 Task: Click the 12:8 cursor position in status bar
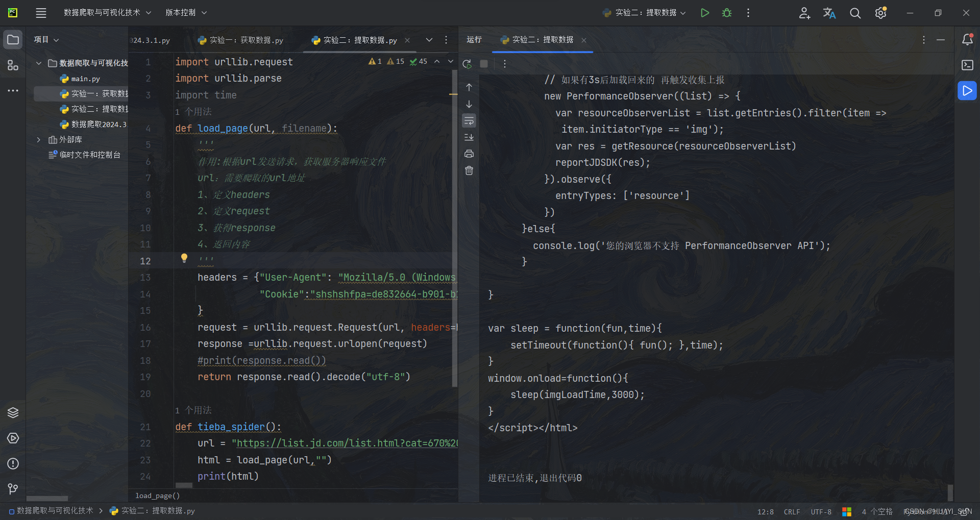coord(765,512)
